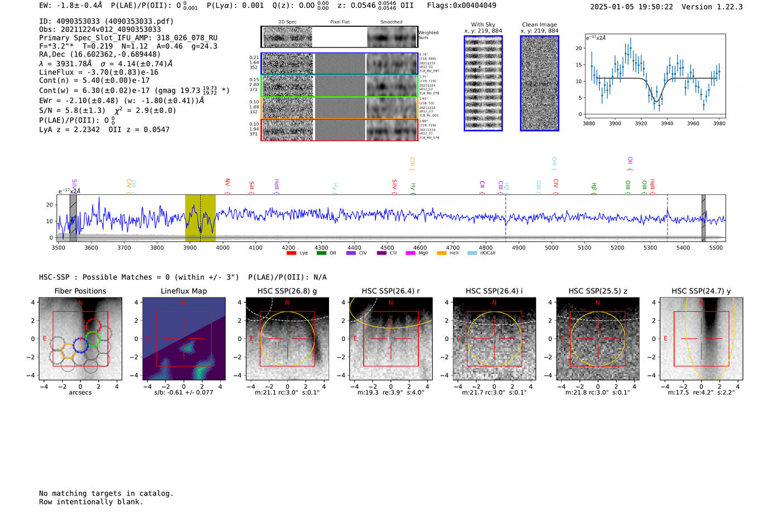
Task: Click the yellow highlighted region in the spectrum
Action: pyautogui.click(x=201, y=218)
